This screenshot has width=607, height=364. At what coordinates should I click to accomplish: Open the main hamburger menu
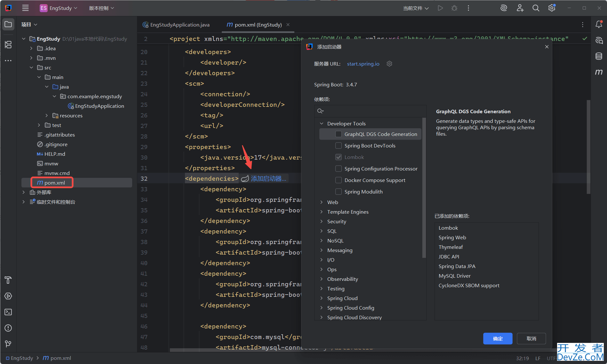25,8
